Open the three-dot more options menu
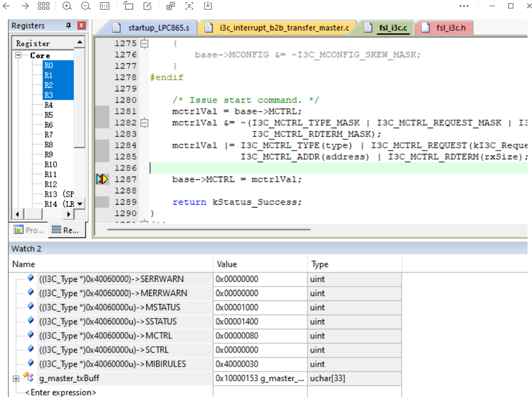This screenshot has height=397, width=532. (x=464, y=6)
